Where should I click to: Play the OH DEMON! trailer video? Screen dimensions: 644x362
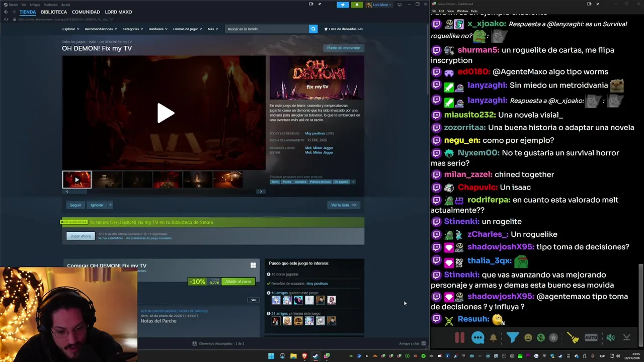(x=166, y=113)
